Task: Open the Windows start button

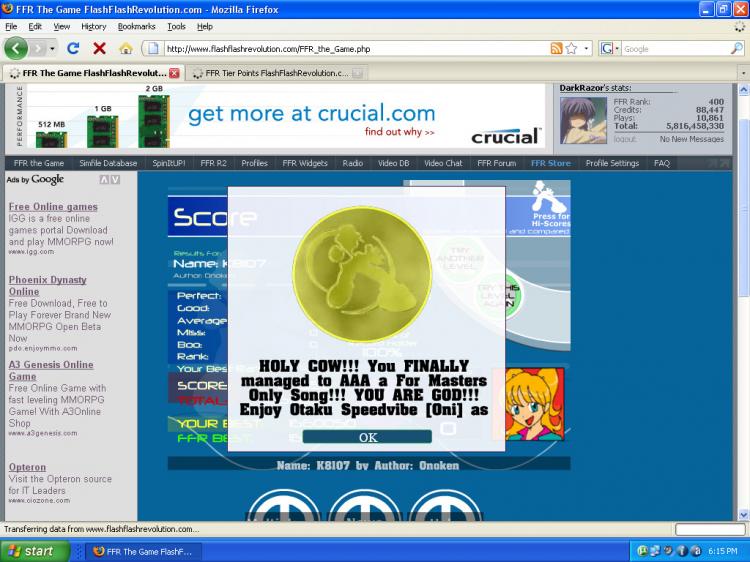Action: click(35, 551)
